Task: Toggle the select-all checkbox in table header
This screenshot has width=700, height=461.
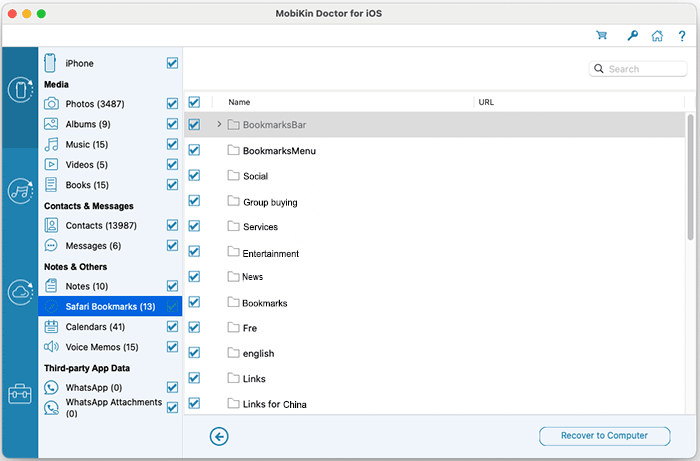Action: (x=194, y=102)
